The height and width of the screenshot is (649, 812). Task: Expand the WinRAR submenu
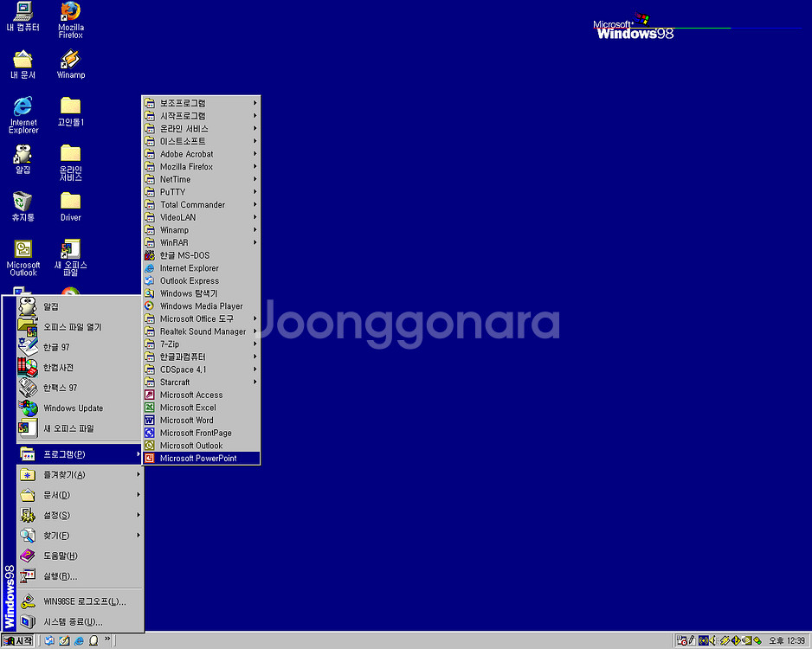pyautogui.click(x=202, y=243)
